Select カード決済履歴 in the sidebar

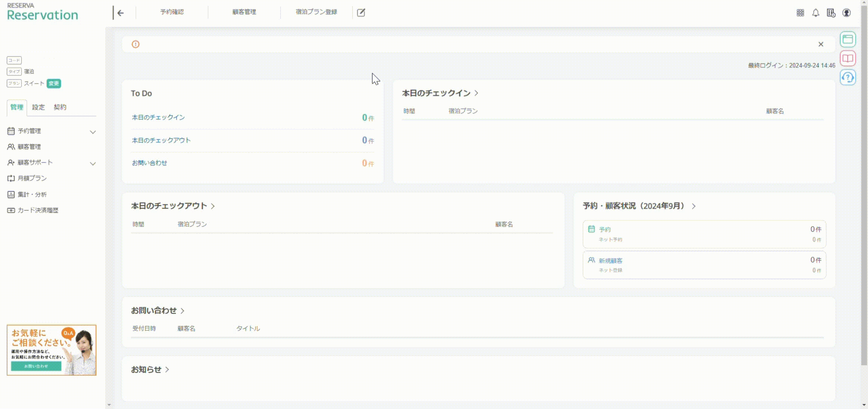[38, 211]
